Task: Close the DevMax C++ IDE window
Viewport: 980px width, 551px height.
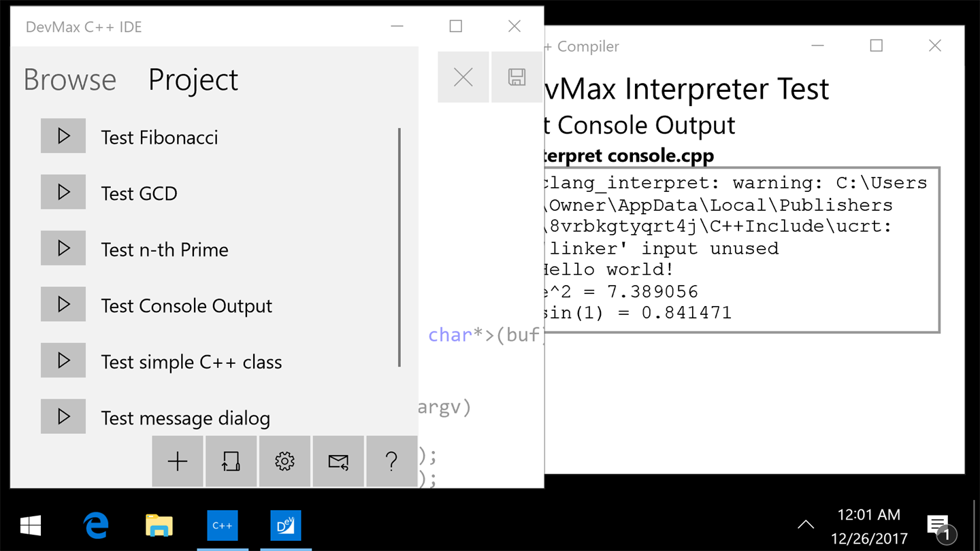Action: (514, 27)
